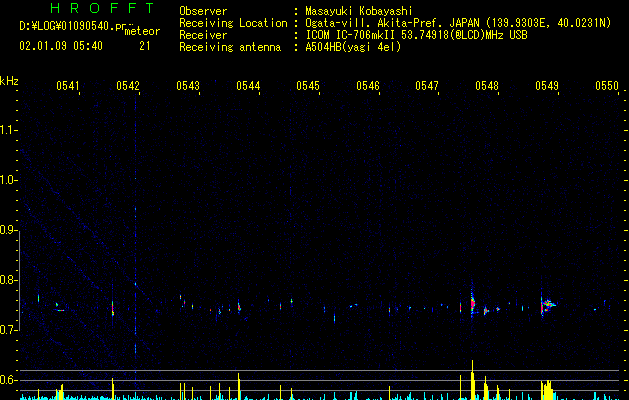Click the date and time 02.01.09 05:40
The width and height of the screenshot is (629, 400).
pos(61,46)
